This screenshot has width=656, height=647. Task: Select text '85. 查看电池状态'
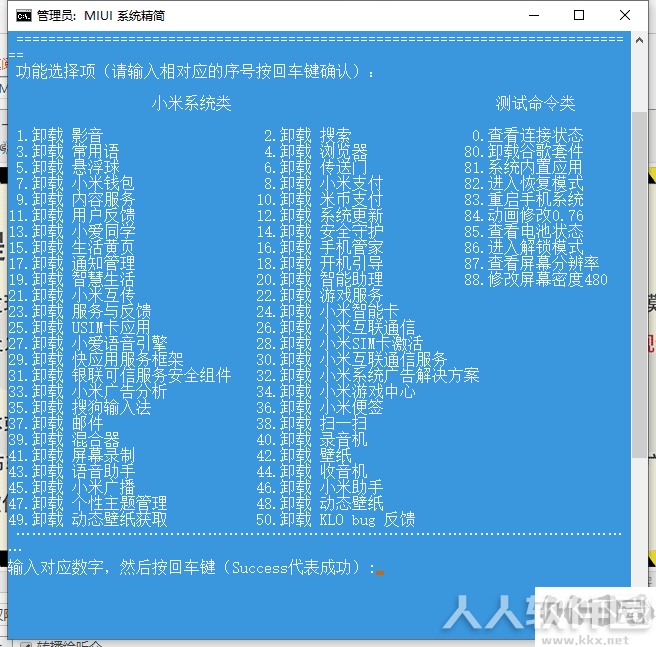(523, 231)
